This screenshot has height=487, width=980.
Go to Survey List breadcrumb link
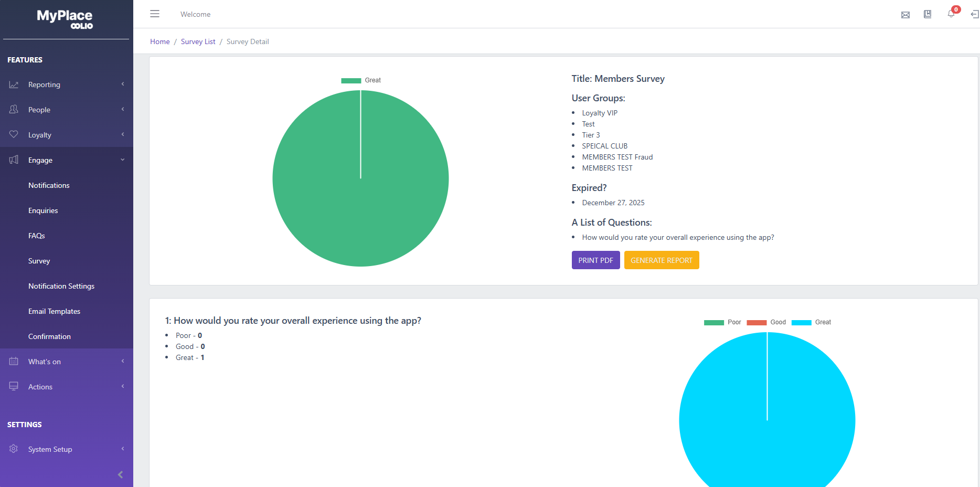[x=198, y=41]
